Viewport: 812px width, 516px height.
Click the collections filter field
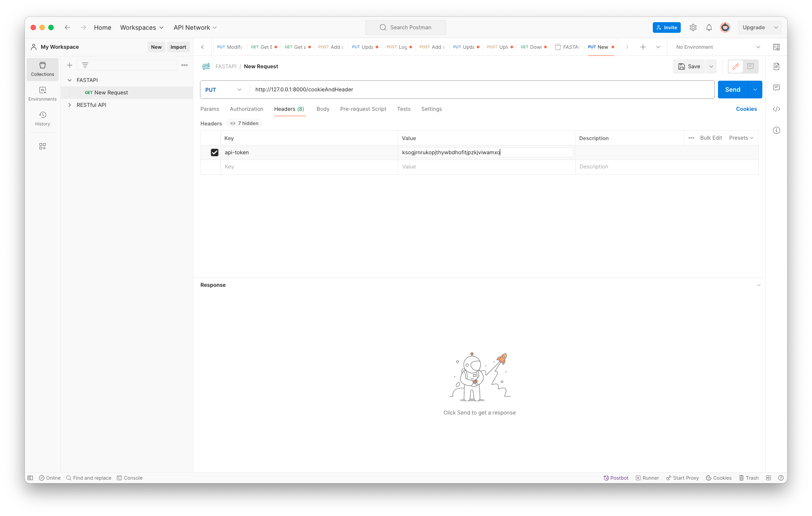(127, 65)
